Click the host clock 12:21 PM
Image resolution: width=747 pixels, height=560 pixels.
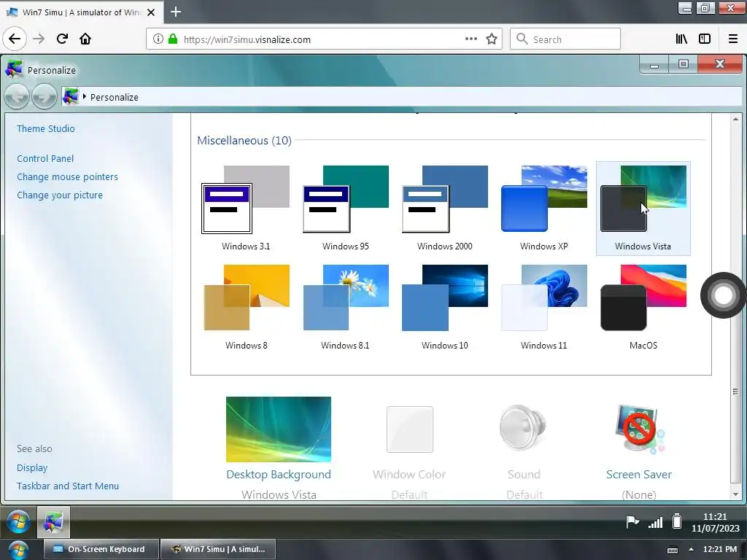(x=720, y=550)
